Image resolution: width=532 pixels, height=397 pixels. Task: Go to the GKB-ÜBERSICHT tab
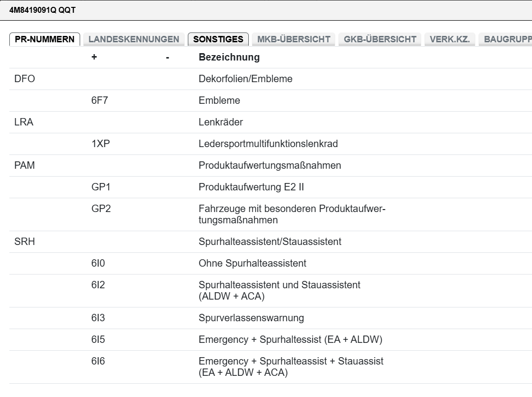pyautogui.click(x=380, y=39)
